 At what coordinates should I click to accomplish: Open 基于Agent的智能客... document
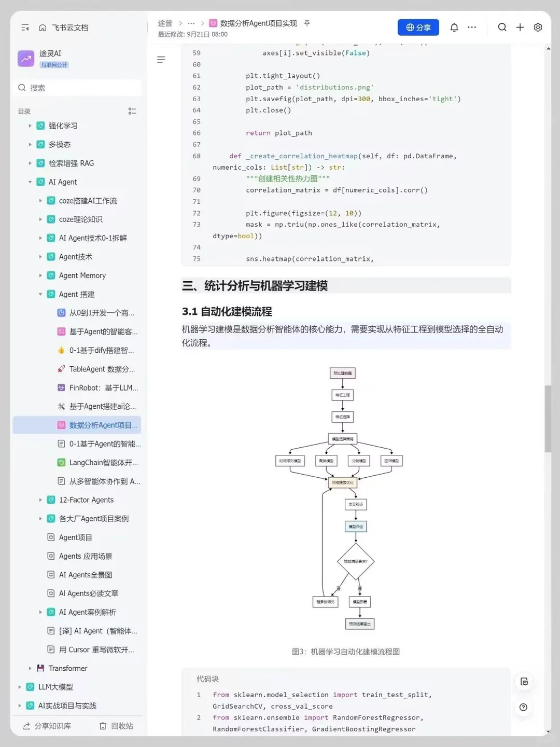point(103,331)
